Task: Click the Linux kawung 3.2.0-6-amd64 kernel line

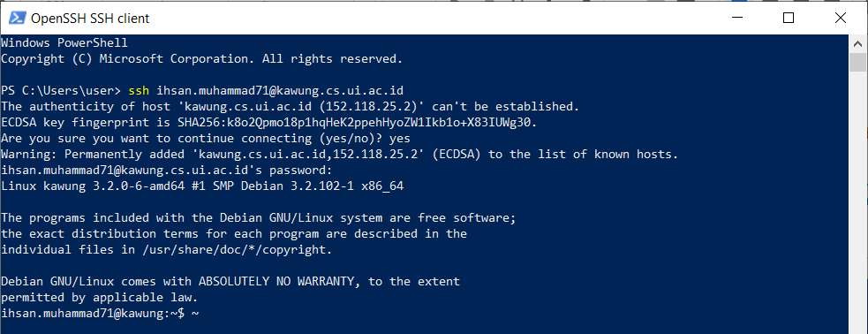Action: (x=202, y=186)
